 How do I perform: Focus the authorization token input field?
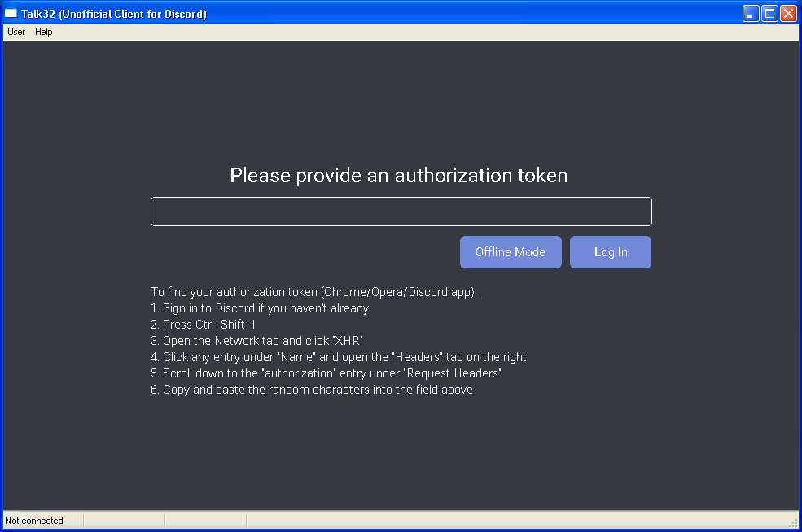(401, 211)
